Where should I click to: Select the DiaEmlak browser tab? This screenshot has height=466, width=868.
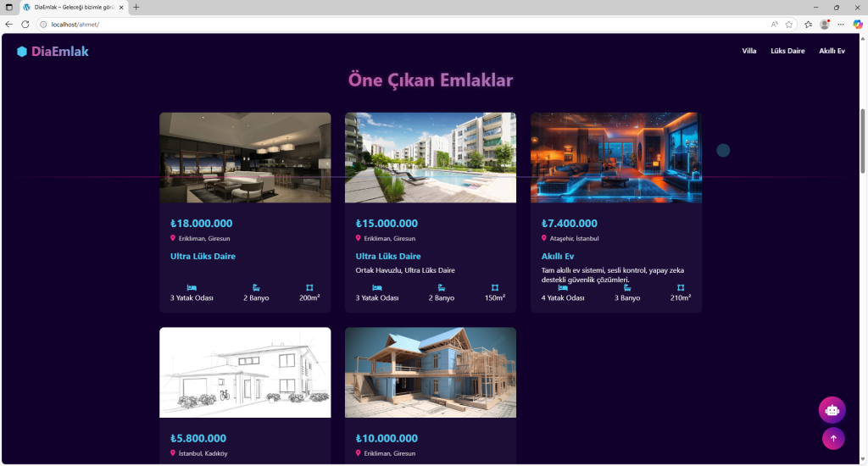pyautogui.click(x=74, y=7)
